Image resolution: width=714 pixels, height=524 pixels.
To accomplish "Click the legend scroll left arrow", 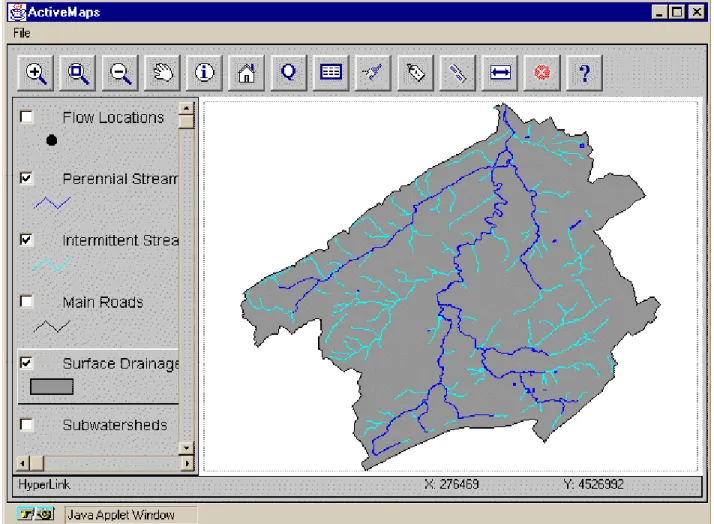I will pyautogui.click(x=22, y=464).
